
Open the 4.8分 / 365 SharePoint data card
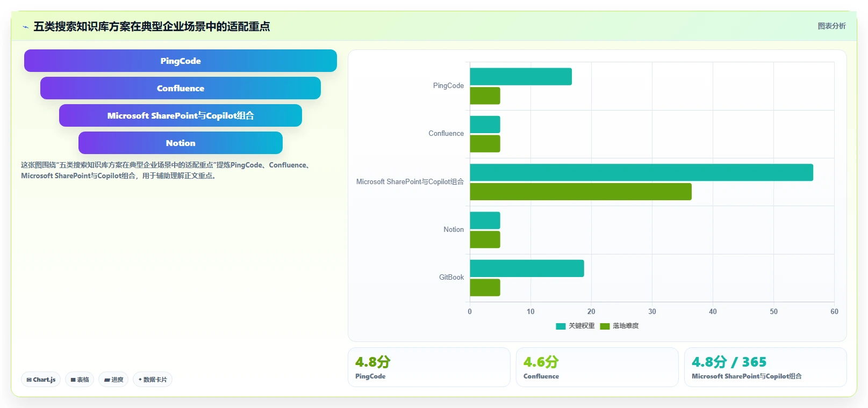(765, 367)
